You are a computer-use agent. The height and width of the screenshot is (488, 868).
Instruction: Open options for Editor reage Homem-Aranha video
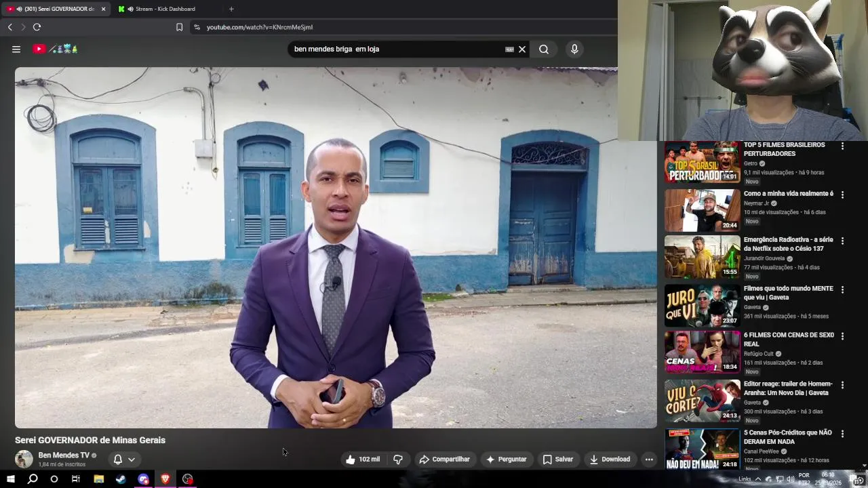[x=842, y=384]
